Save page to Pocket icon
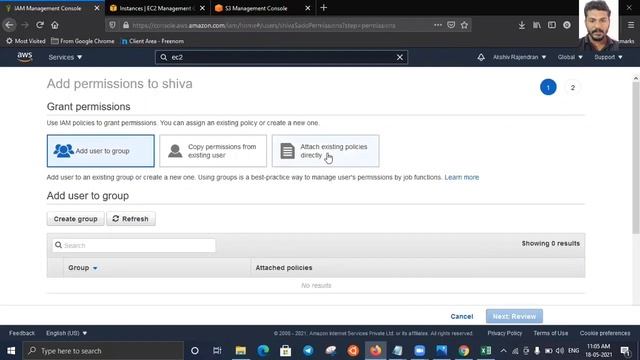The width and height of the screenshot is (640, 360). pos(451,25)
